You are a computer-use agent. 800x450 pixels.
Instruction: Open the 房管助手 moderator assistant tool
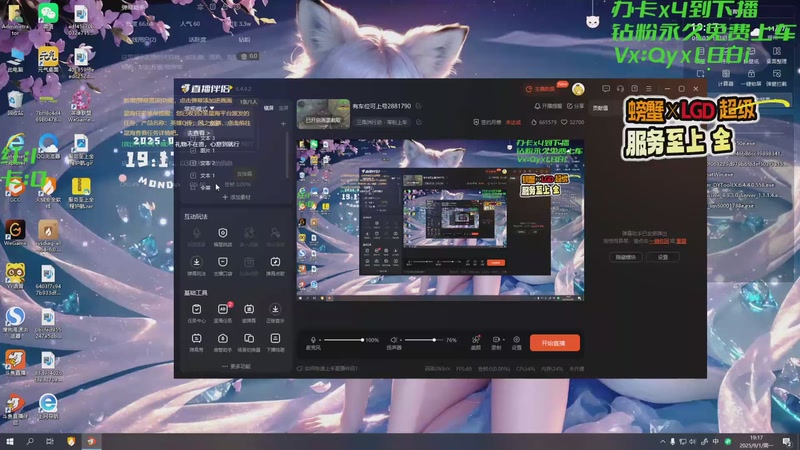coord(223,342)
